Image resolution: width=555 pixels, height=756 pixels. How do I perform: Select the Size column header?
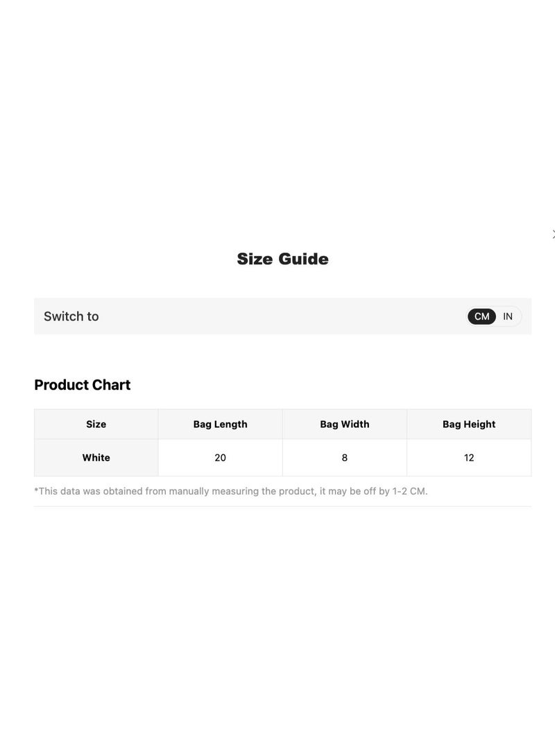tap(96, 424)
